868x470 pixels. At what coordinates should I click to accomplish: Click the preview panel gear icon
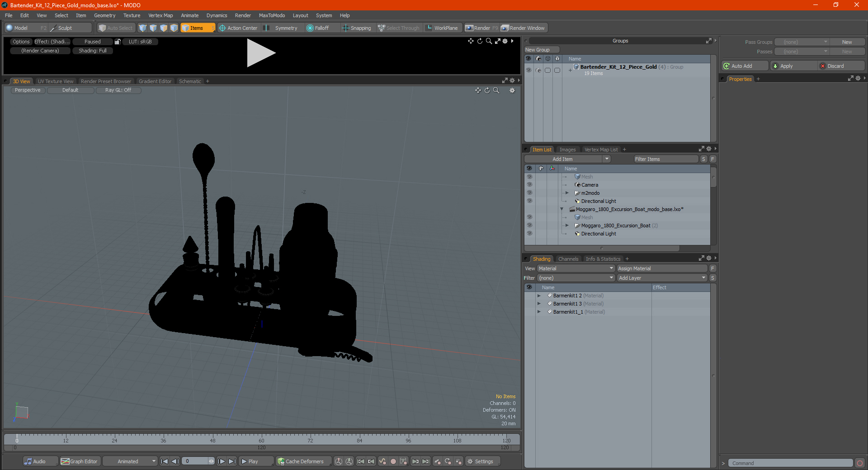(505, 41)
